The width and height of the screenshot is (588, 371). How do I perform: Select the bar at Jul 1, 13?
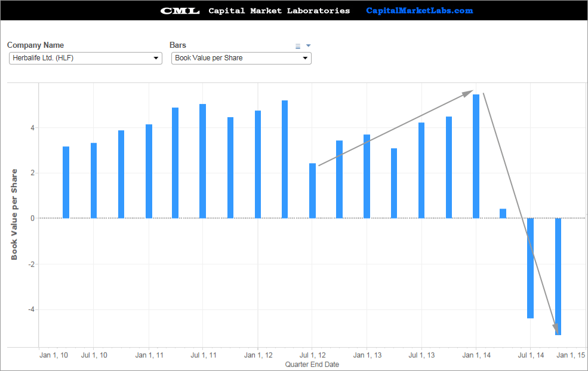[421, 170]
